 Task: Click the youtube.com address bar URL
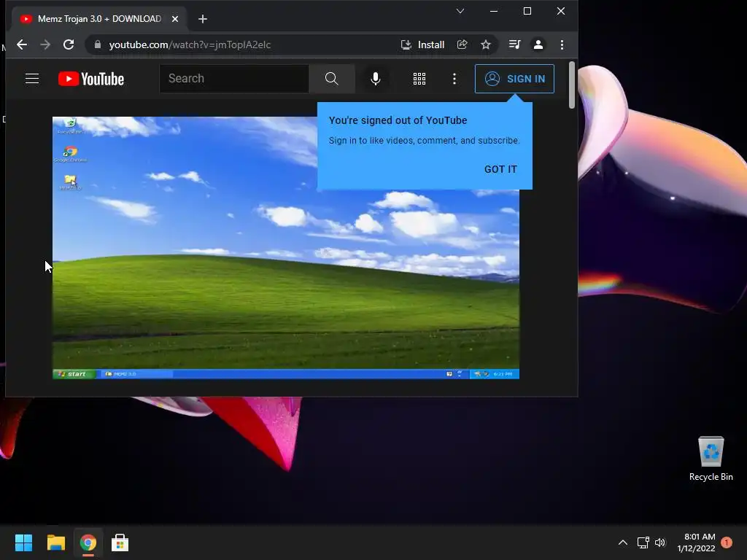(190, 44)
